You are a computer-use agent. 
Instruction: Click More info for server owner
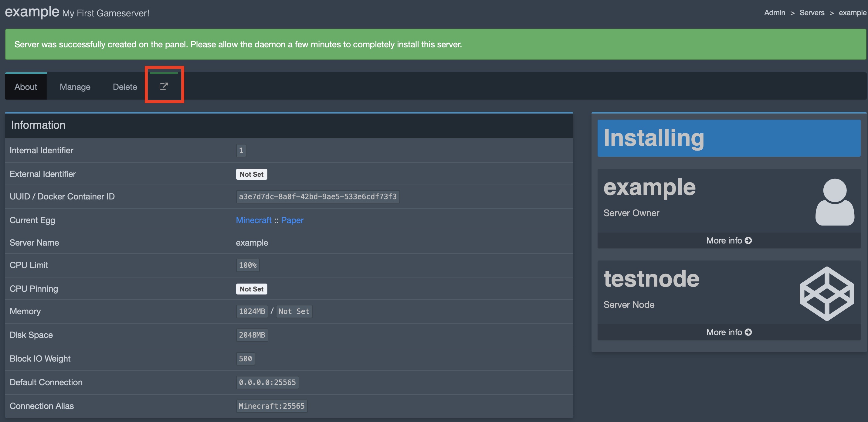pos(728,240)
